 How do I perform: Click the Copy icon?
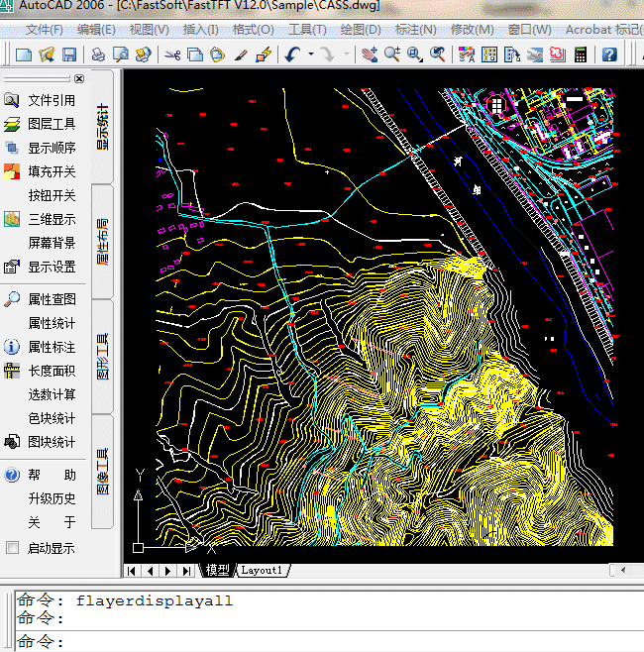point(195,54)
